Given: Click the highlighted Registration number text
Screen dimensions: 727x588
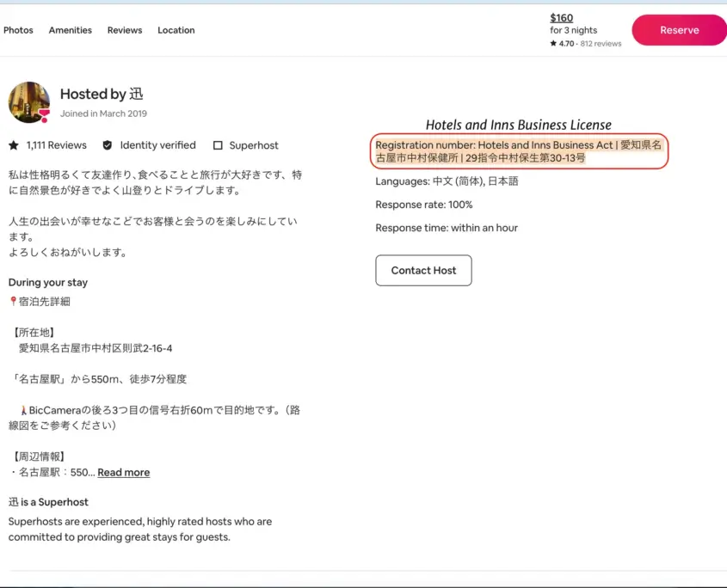Looking at the screenshot, I should (x=519, y=151).
